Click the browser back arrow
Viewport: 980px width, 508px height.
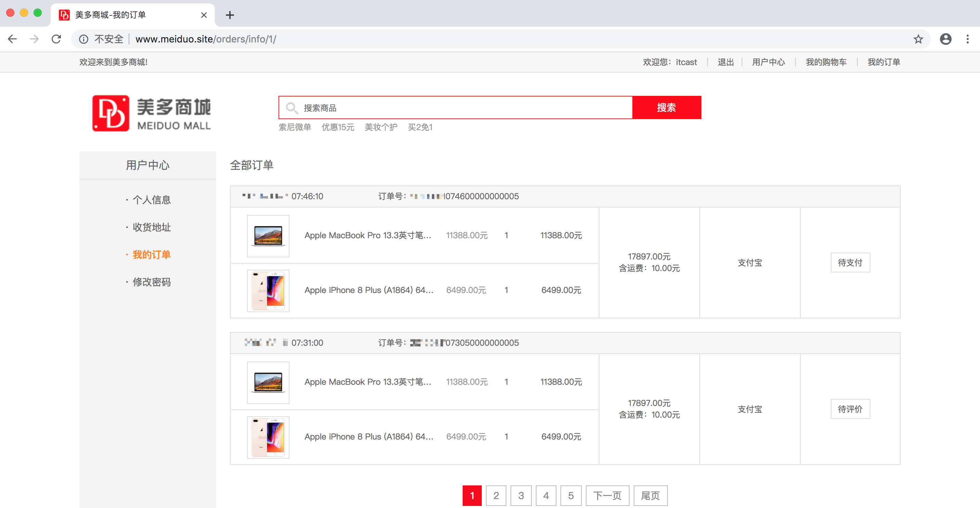click(x=13, y=39)
